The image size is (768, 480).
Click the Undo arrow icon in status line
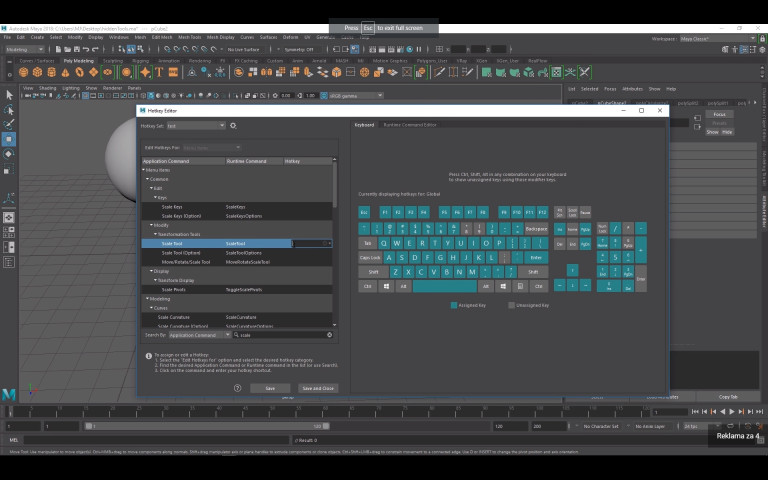point(86,49)
